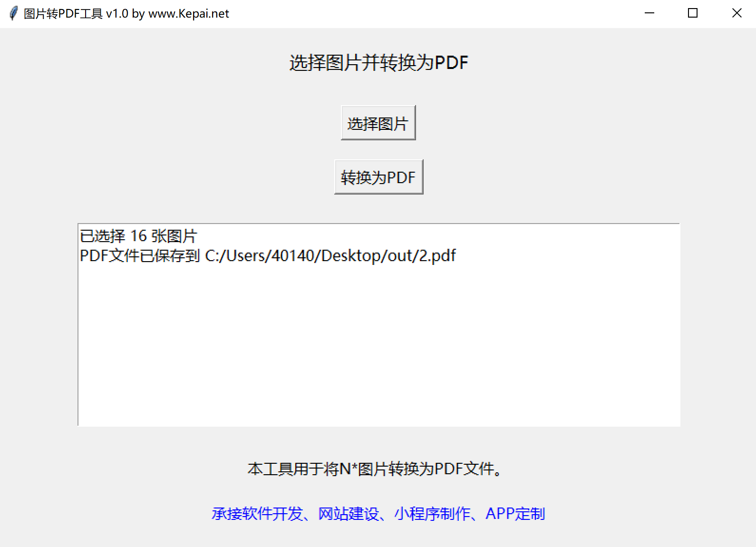
Task: Click the number 16 in the log
Action: click(x=138, y=236)
